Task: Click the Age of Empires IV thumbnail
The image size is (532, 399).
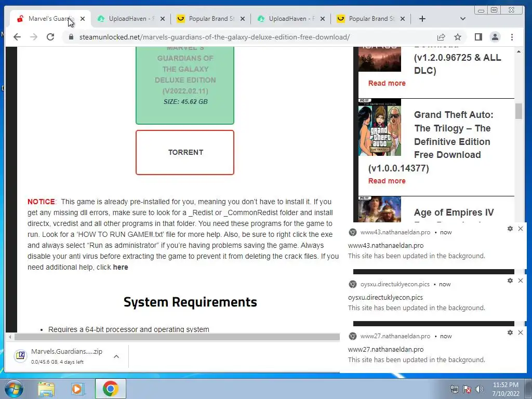Action: pyautogui.click(x=380, y=209)
